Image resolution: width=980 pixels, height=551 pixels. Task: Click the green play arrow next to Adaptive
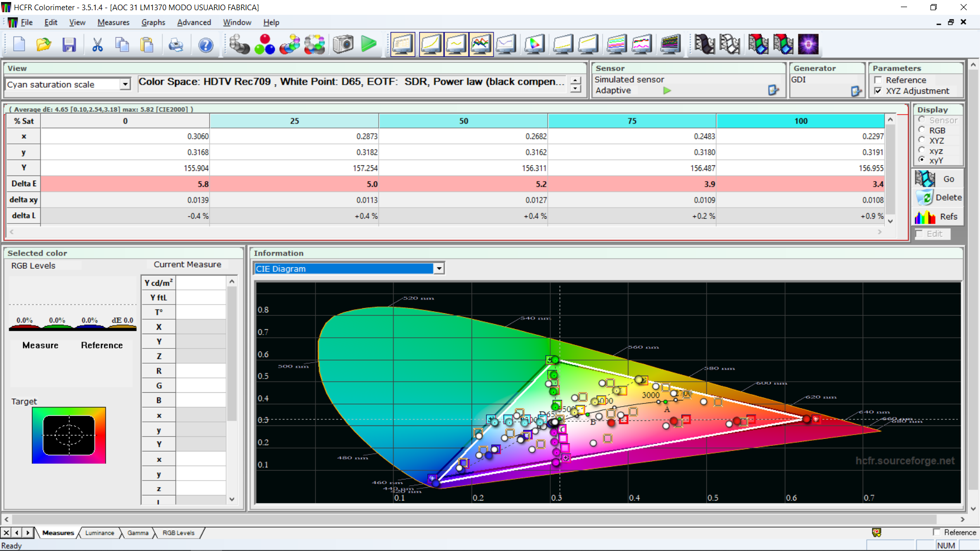[667, 90]
